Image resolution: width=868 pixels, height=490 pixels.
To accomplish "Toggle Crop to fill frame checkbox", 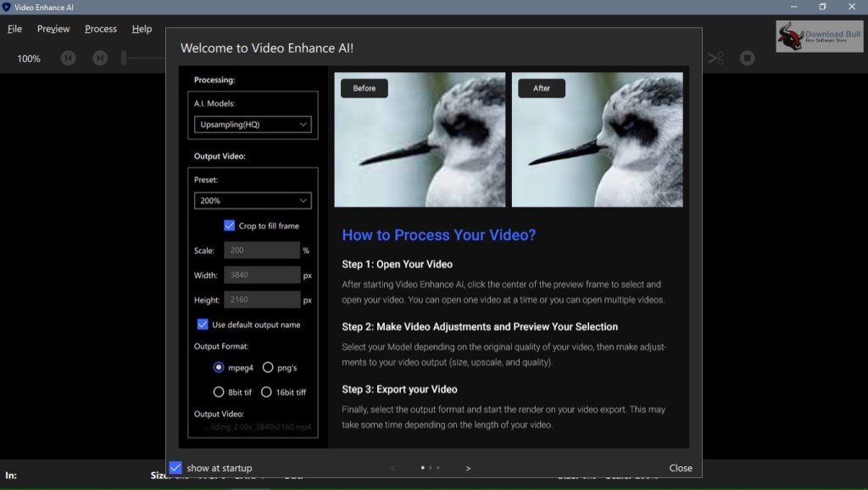I will click(x=229, y=226).
